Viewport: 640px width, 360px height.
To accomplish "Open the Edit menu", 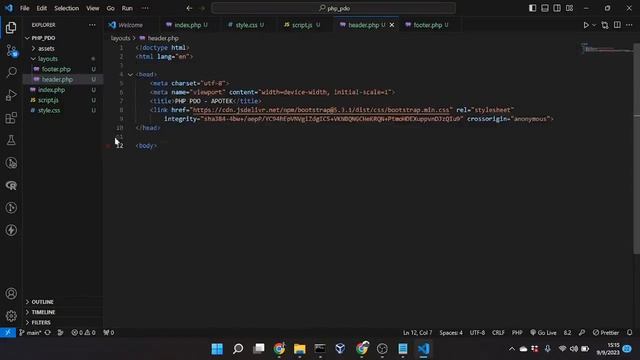I will pyautogui.click(x=41, y=8).
